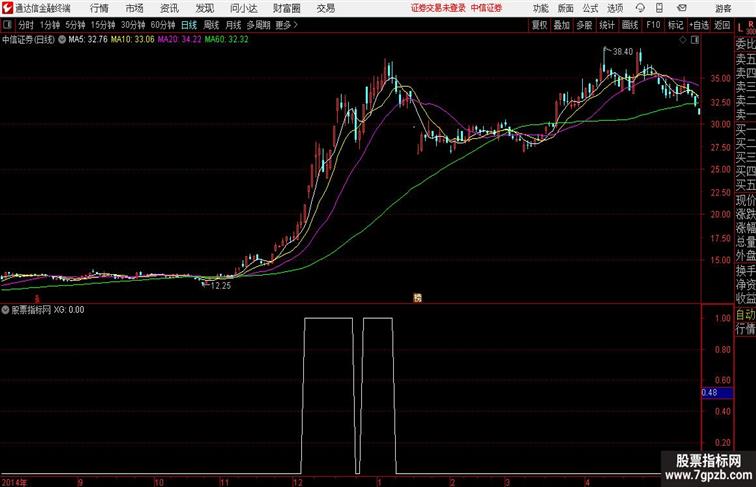
Task: Click the 标记 mark button
Action: (x=675, y=25)
